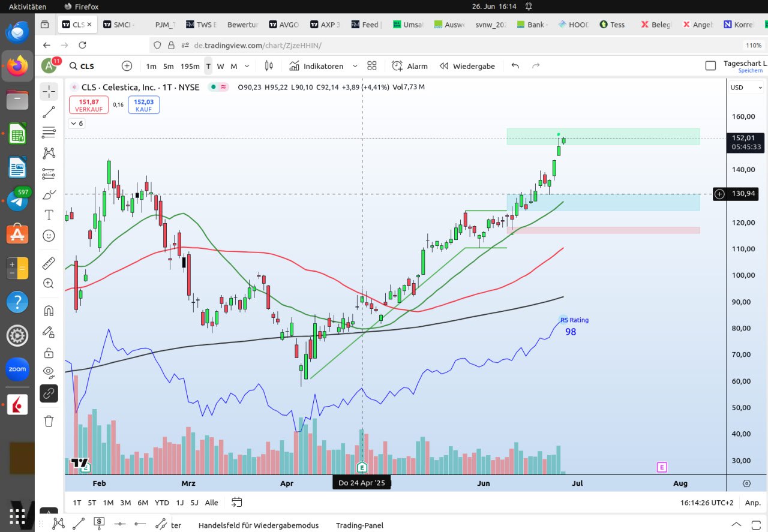Select the trend line drawing tool
768x532 pixels.
click(49, 112)
